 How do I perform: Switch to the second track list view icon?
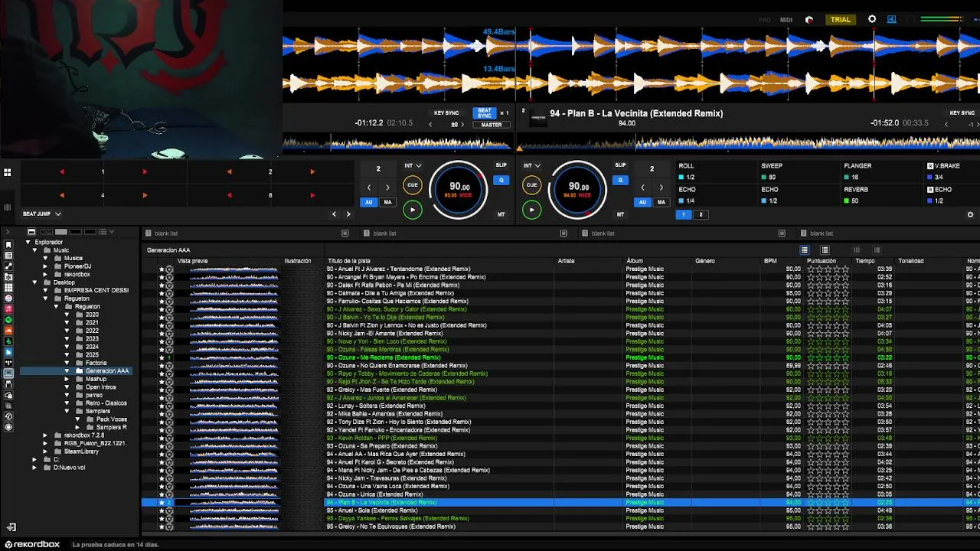[825, 250]
